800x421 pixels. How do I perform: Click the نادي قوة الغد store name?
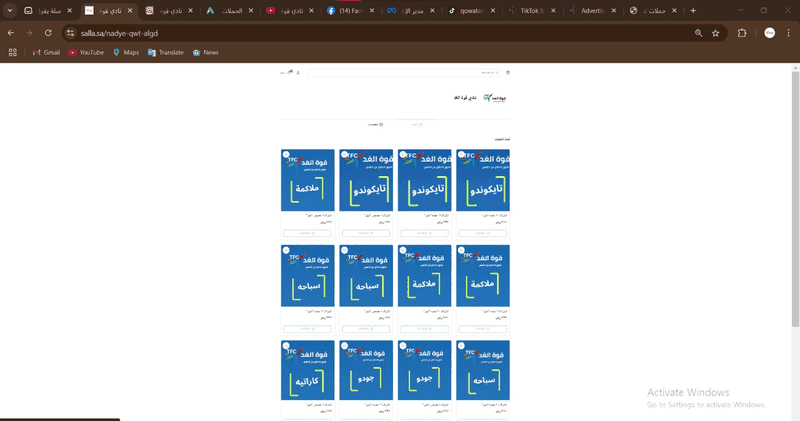(x=465, y=97)
